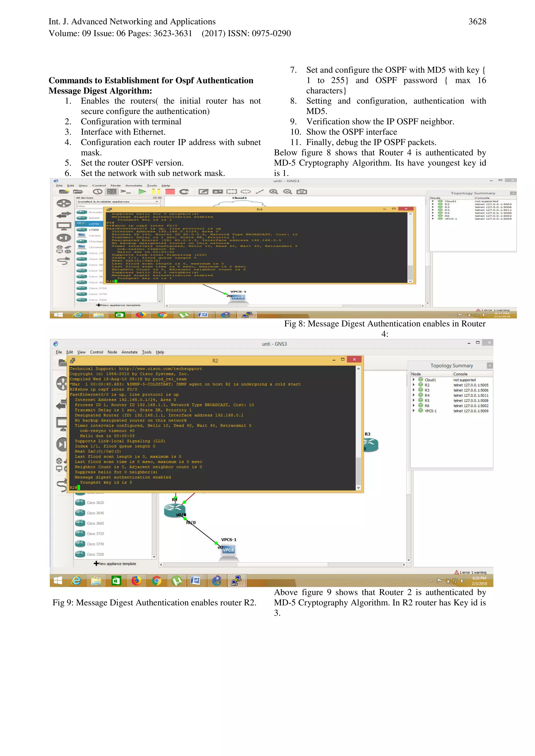Click the Take screenshot camera toolbar icon
Image resolution: width=535 pixels, height=756 pixels.
pos(301,192)
